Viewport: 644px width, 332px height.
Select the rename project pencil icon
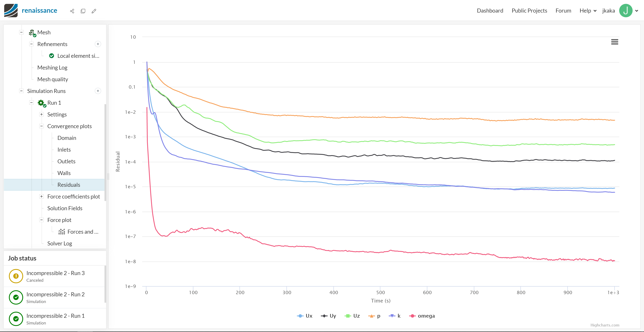pyautogui.click(x=94, y=11)
